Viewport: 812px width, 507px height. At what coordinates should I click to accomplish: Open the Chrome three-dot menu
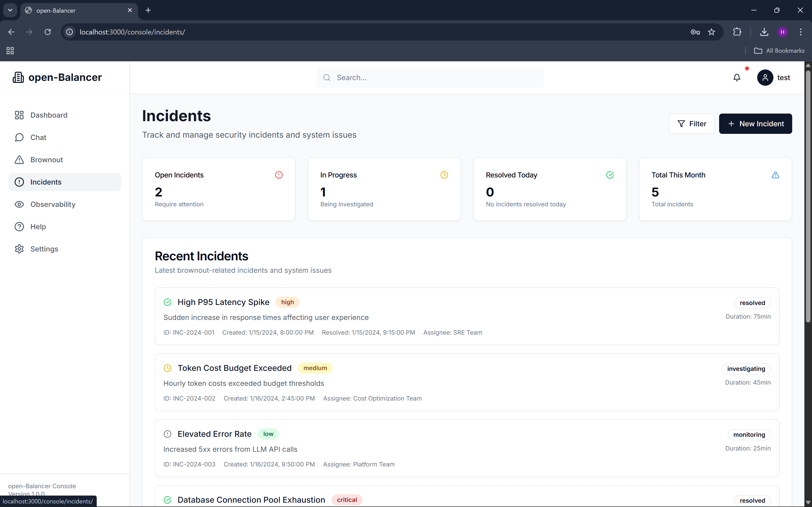click(801, 32)
